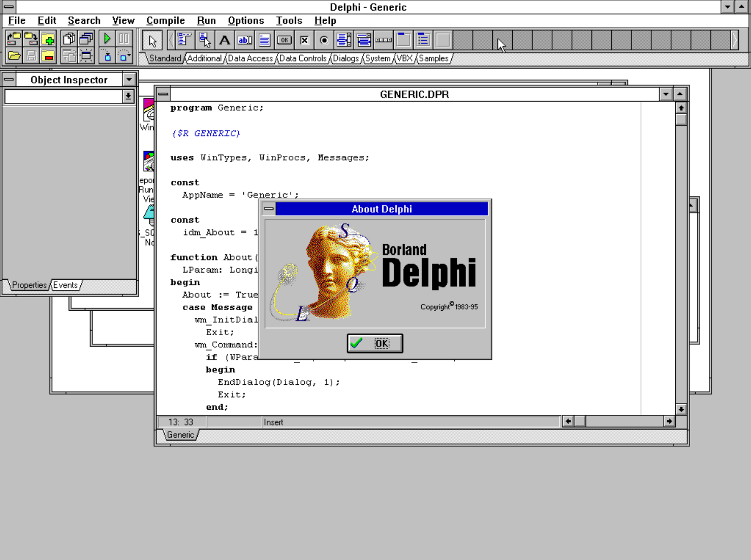Viewport: 751px width, 560px height.
Task: Switch to the System palette tab
Action: pyautogui.click(x=378, y=58)
